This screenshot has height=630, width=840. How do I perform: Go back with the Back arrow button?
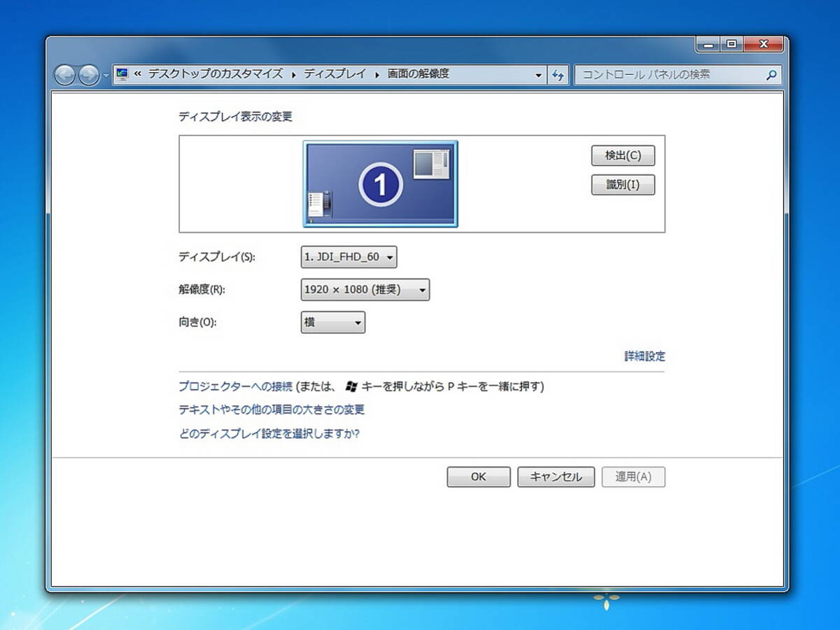[x=64, y=75]
